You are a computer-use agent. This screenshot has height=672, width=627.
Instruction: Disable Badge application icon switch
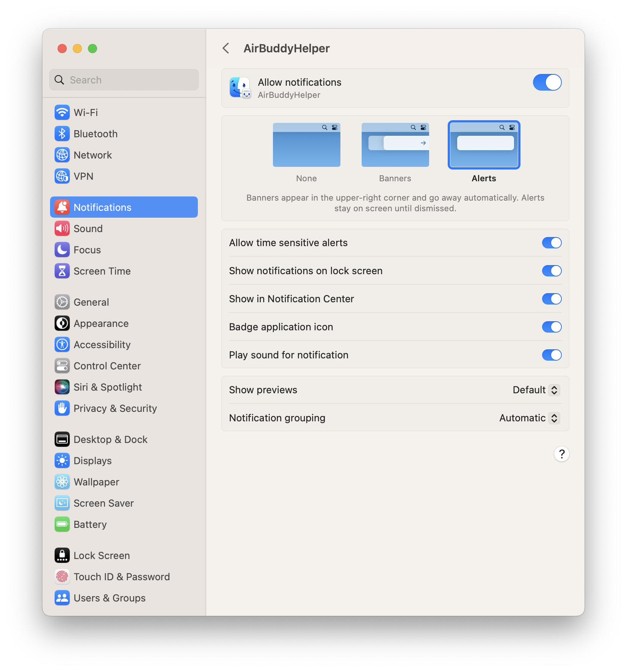(x=552, y=327)
